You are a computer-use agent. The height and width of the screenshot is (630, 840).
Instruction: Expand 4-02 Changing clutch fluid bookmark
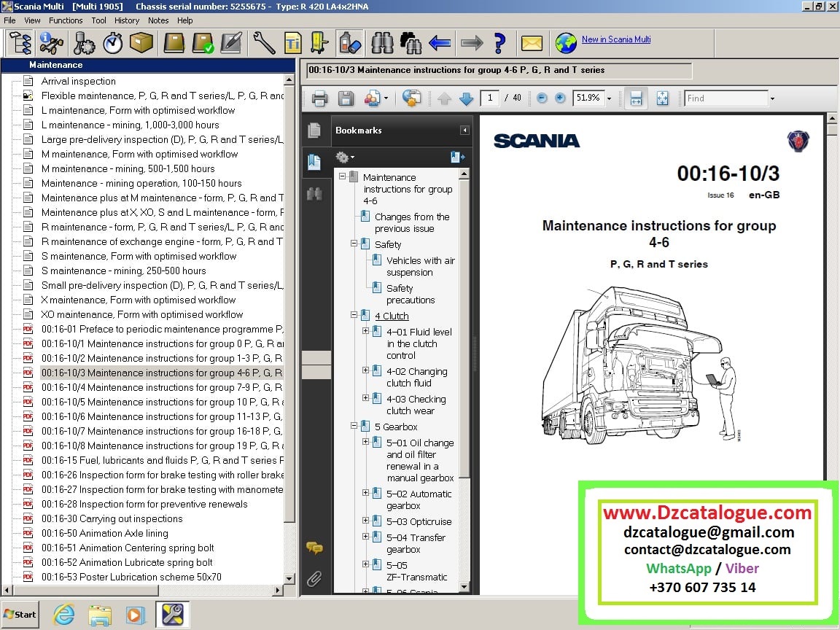pyautogui.click(x=365, y=370)
